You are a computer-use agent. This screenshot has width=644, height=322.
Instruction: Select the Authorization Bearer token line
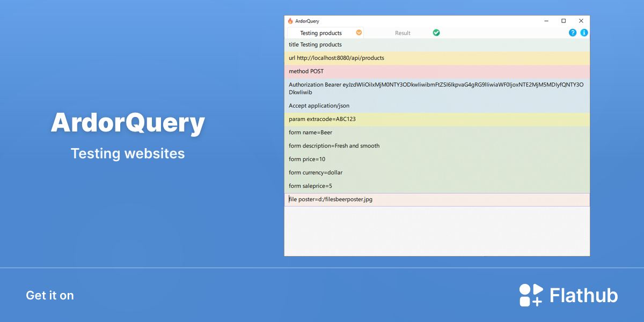[437, 89]
